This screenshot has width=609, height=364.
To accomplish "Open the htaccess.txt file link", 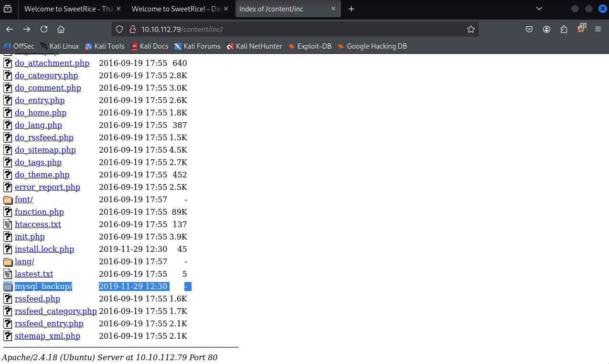I will point(38,224).
